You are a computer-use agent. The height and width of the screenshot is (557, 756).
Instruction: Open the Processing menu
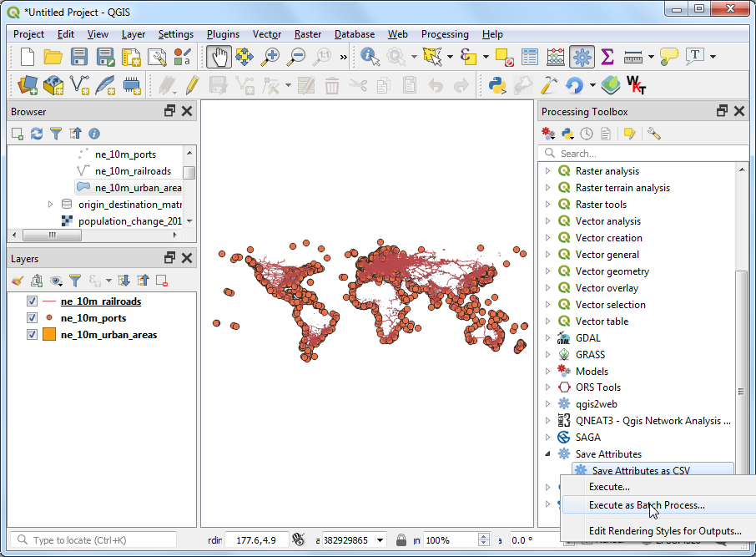(x=444, y=34)
